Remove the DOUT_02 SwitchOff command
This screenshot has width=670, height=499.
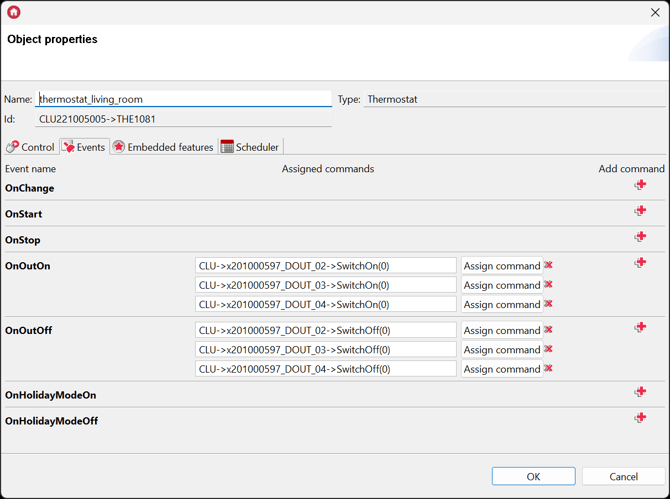click(x=548, y=330)
